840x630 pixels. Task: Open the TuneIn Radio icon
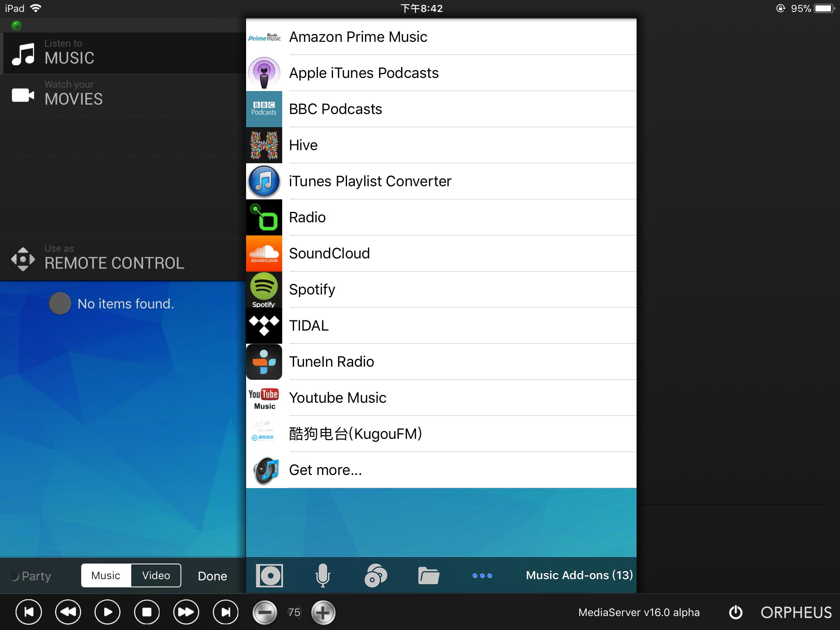(264, 362)
